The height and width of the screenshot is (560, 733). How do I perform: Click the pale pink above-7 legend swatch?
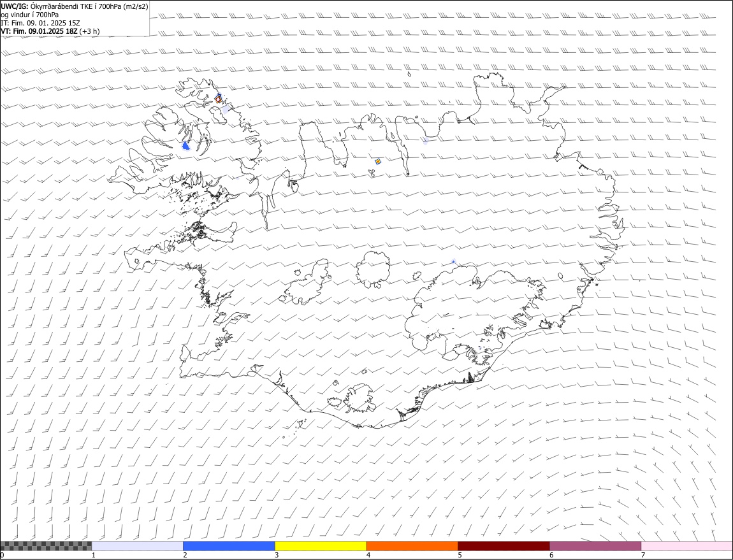(686, 546)
